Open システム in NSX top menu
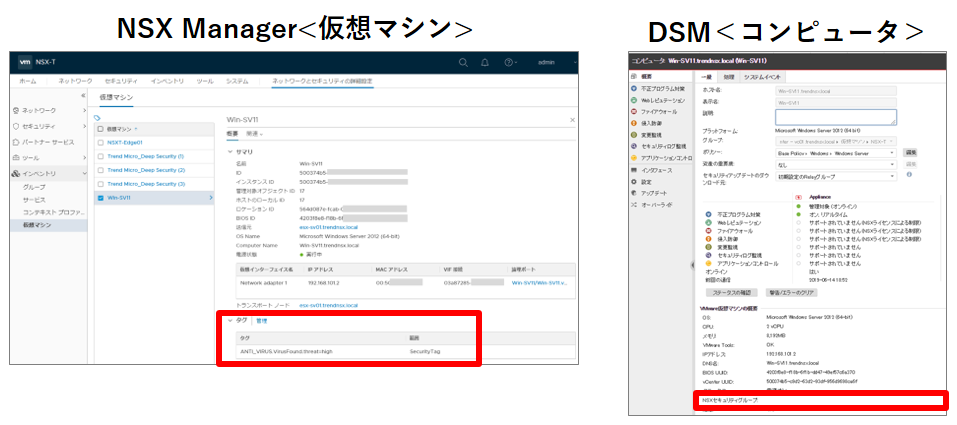This screenshot has width=957, height=425. click(237, 81)
